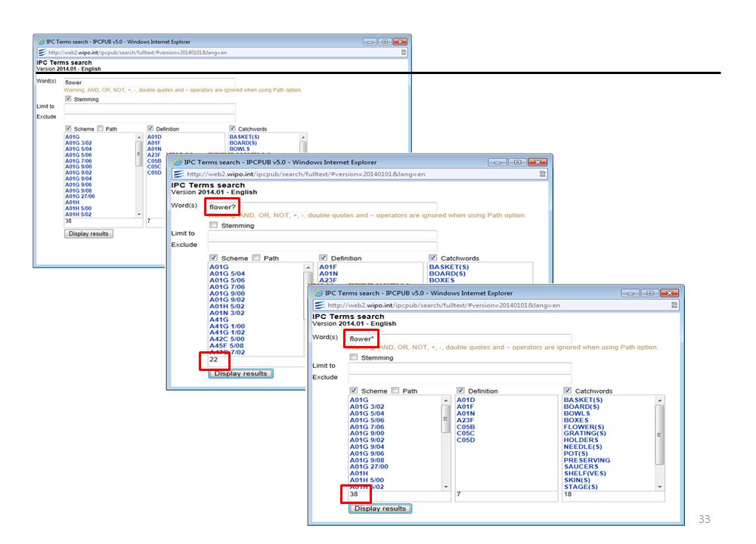Click the catchwords scrollbar thumb in the flower* window
The image size is (756, 544).
click(659, 434)
